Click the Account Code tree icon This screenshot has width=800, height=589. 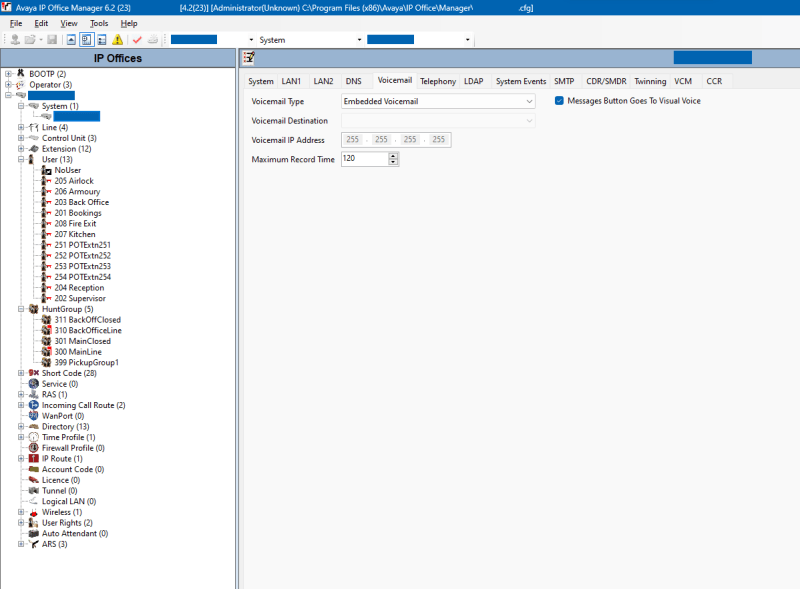[34, 469]
